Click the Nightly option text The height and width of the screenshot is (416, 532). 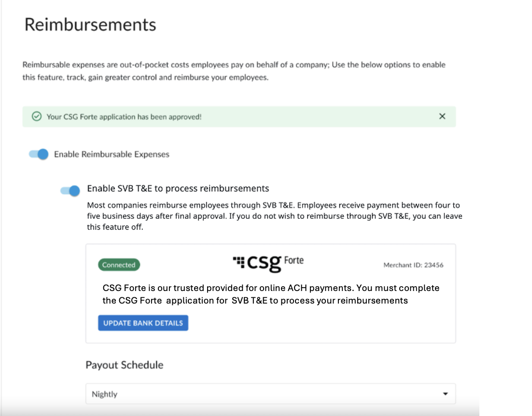pos(105,394)
